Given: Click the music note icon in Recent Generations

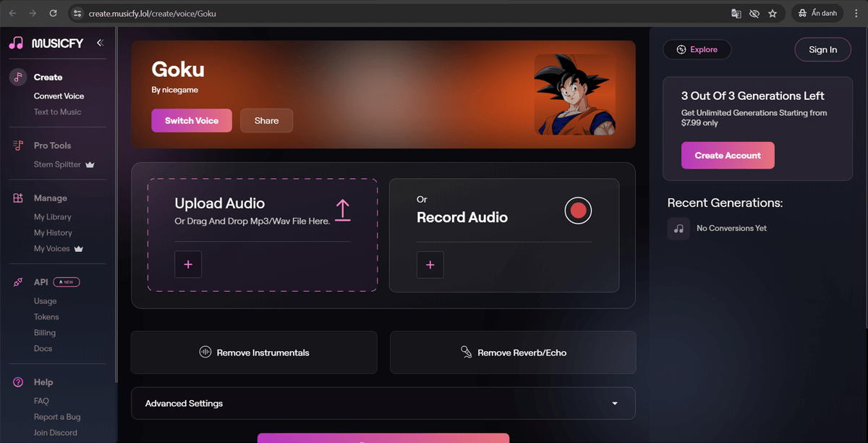Looking at the screenshot, I should click(678, 228).
